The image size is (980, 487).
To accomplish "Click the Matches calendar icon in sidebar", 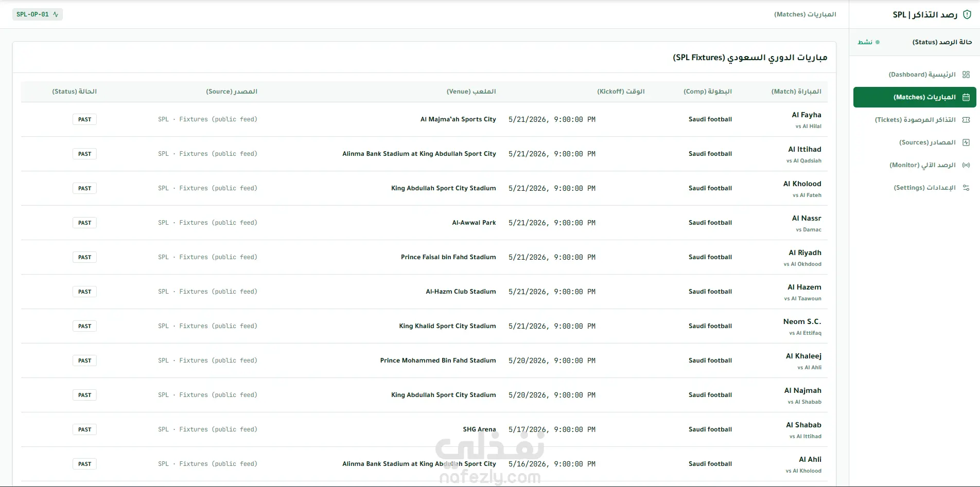I will (x=966, y=97).
